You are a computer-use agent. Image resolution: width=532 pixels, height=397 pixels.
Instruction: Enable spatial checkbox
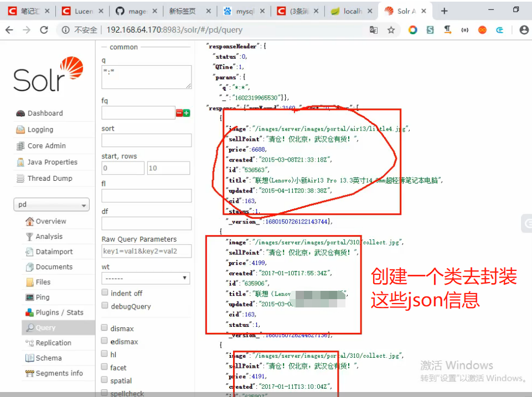(x=105, y=380)
